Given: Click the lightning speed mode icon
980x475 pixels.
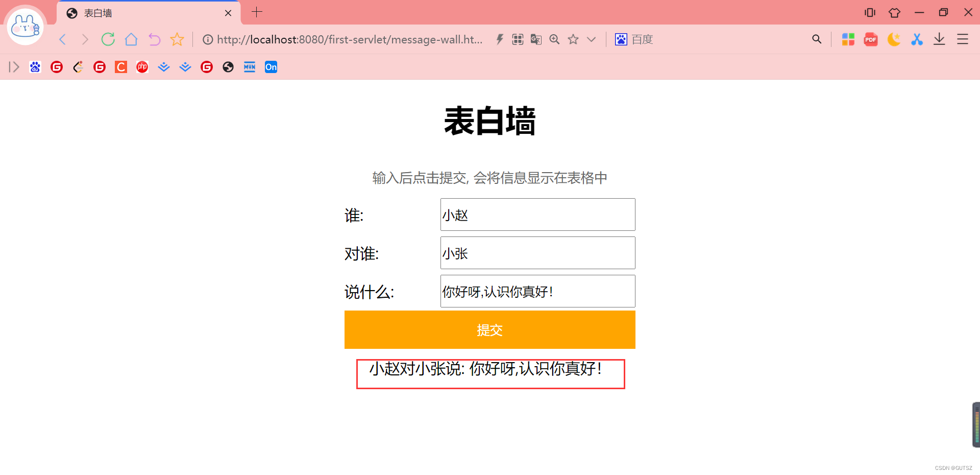Looking at the screenshot, I should click(x=500, y=39).
